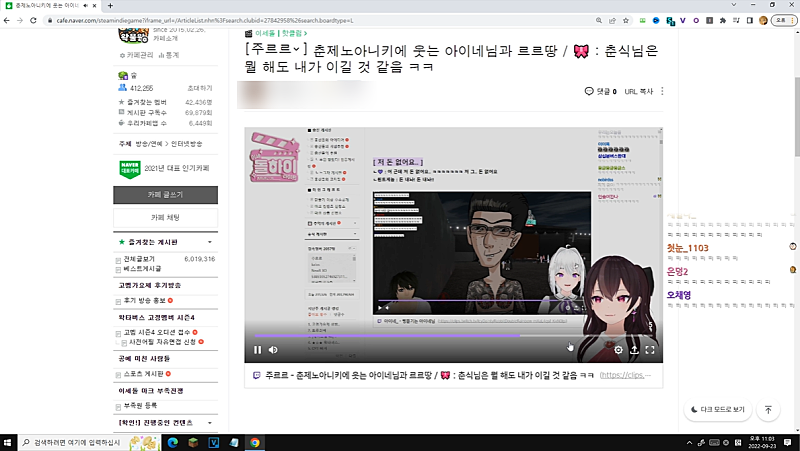Screen dimensions: 800x451
Task: Click the zoom magnifier icon in address bar
Action: (598, 20)
